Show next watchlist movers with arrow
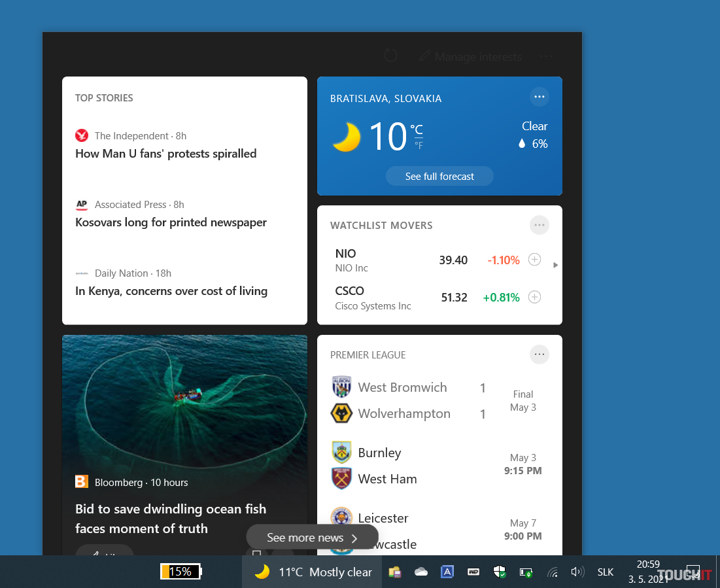 click(x=555, y=265)
